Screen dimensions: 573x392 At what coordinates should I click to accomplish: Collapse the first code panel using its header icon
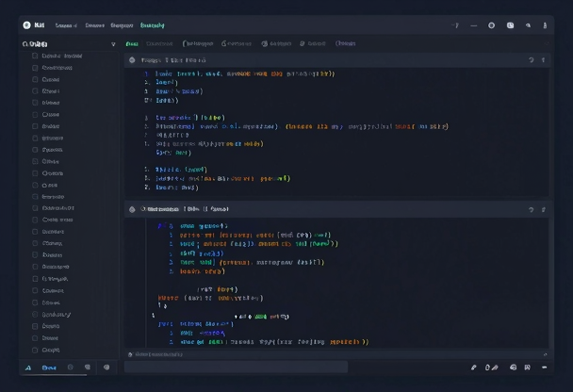(x=132, y=59)
